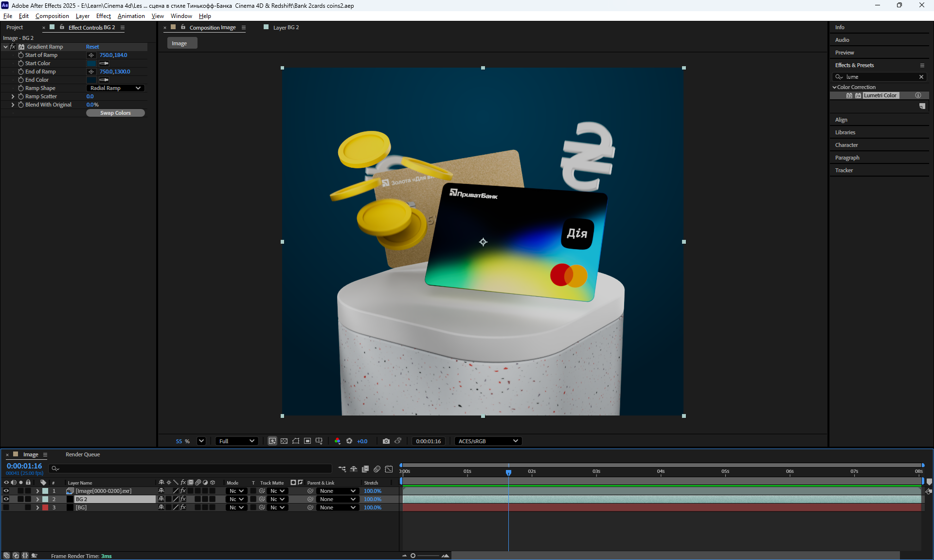Open the Composition menu
Viewport: 934px width, 560px height.
coord(52,16)
